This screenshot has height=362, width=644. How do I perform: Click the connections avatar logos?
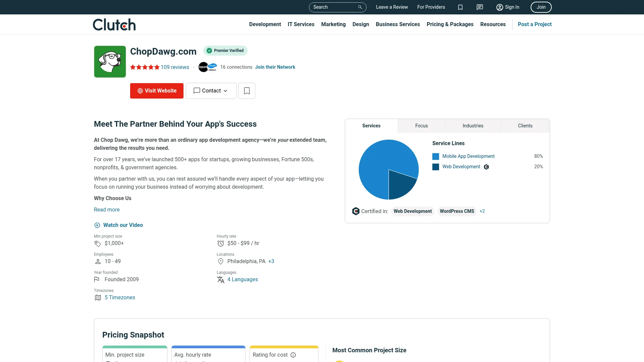208,67
